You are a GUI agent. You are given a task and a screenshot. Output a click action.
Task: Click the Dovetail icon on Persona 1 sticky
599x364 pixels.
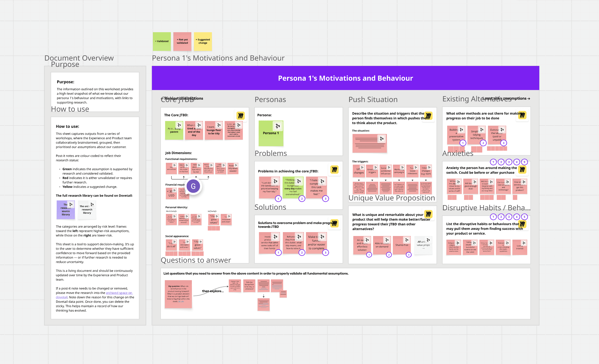pyautogui.click(x=277, y=126)
